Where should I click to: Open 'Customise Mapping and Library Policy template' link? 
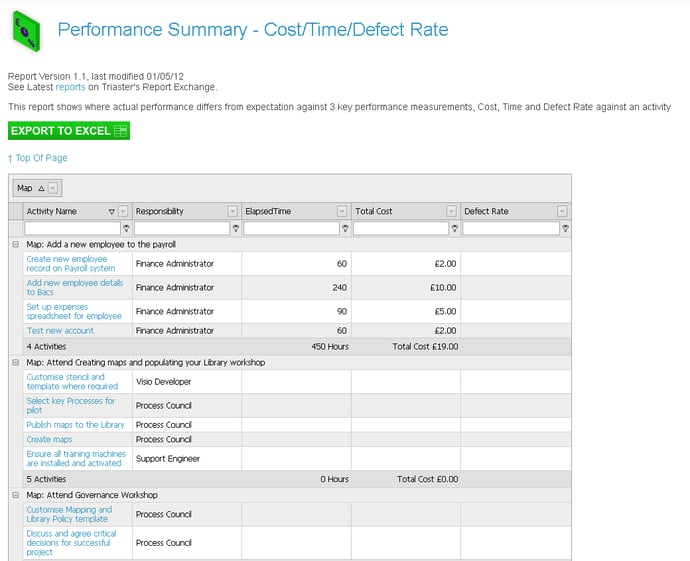[69, 514]
